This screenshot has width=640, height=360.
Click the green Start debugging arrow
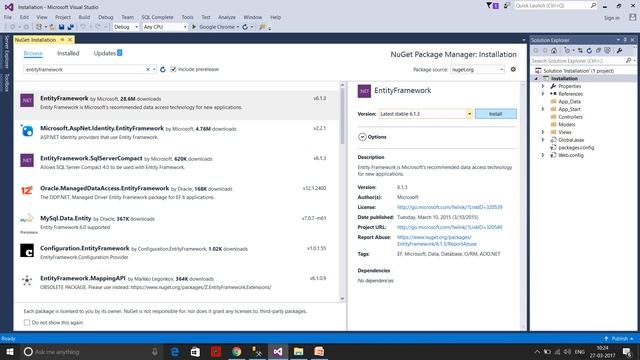tap(194, 27)
